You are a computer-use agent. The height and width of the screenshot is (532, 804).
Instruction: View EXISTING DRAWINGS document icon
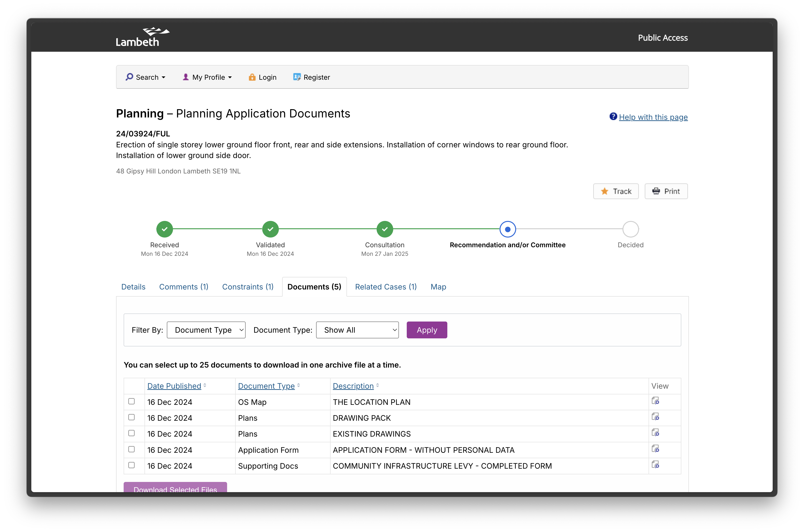[655, 433]
